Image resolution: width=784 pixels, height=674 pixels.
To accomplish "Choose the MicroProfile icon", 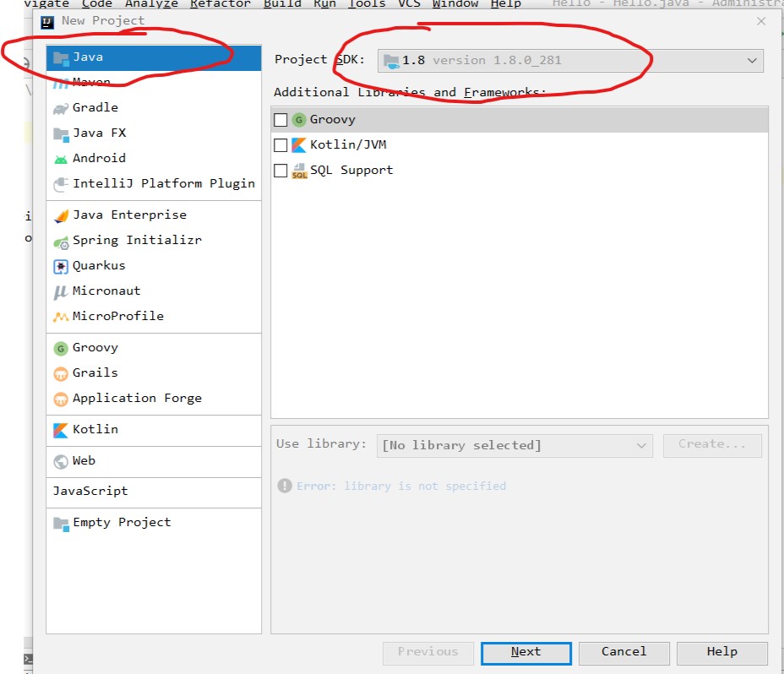I will [x=61, y=317].
